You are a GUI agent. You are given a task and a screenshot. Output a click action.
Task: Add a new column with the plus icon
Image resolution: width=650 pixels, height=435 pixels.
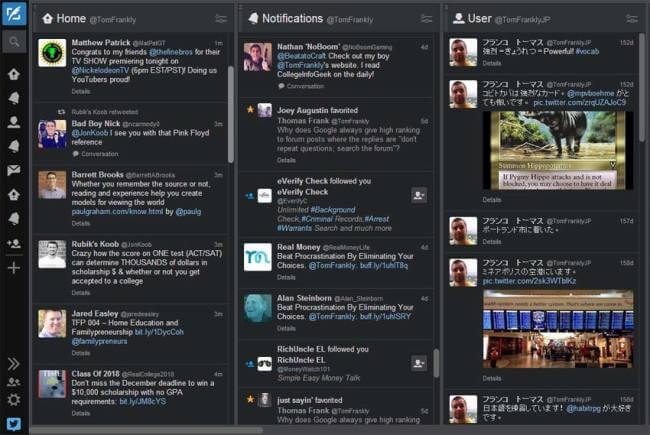[x=14, y=268]
